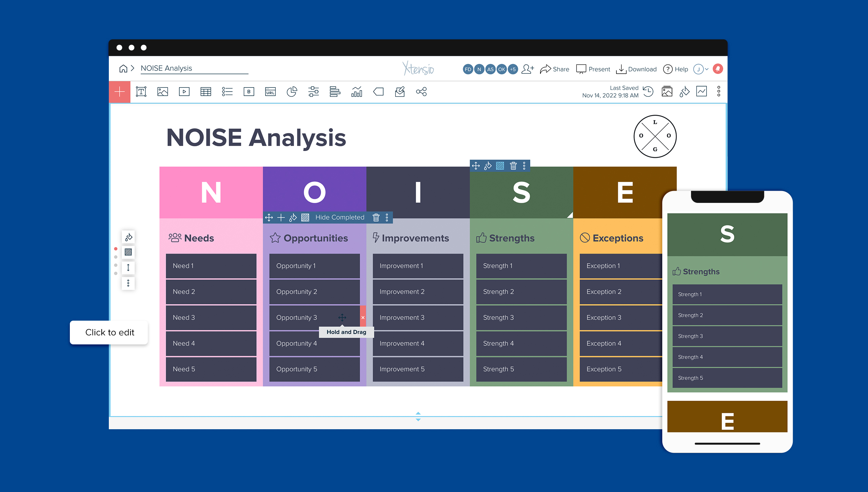Click the FD collaborator avatar
Image resolution: width=868 pixels, height=492 pixels.
point(468,69)
